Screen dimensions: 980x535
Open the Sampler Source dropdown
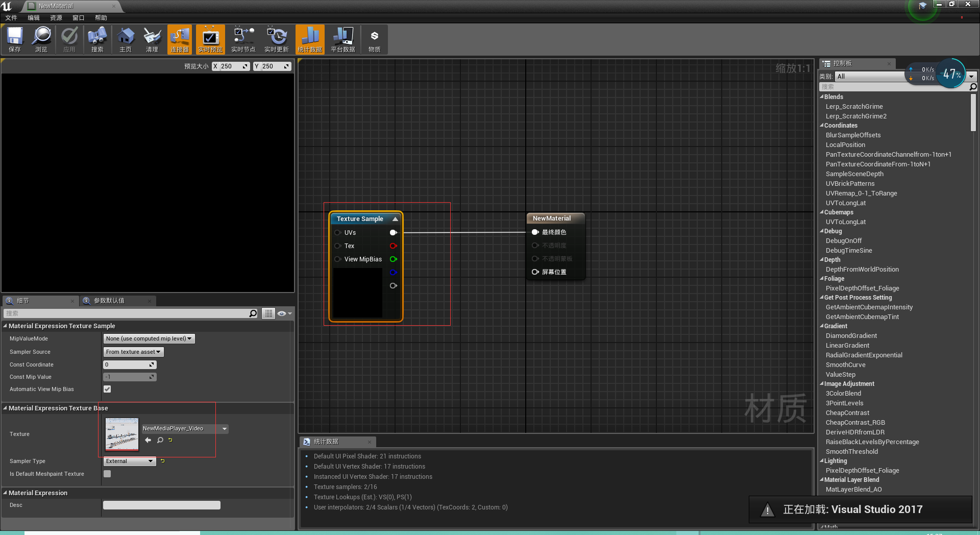[x=133, y=352]
